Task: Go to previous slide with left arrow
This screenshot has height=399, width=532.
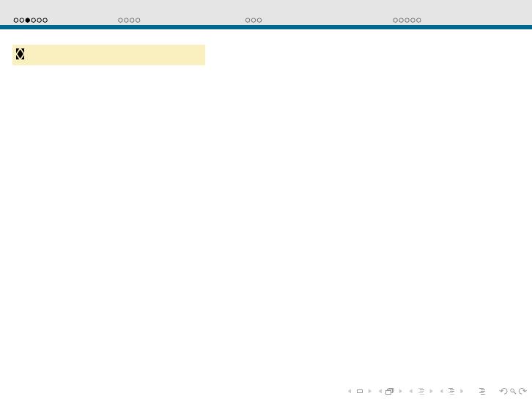Action: point(350,392)
